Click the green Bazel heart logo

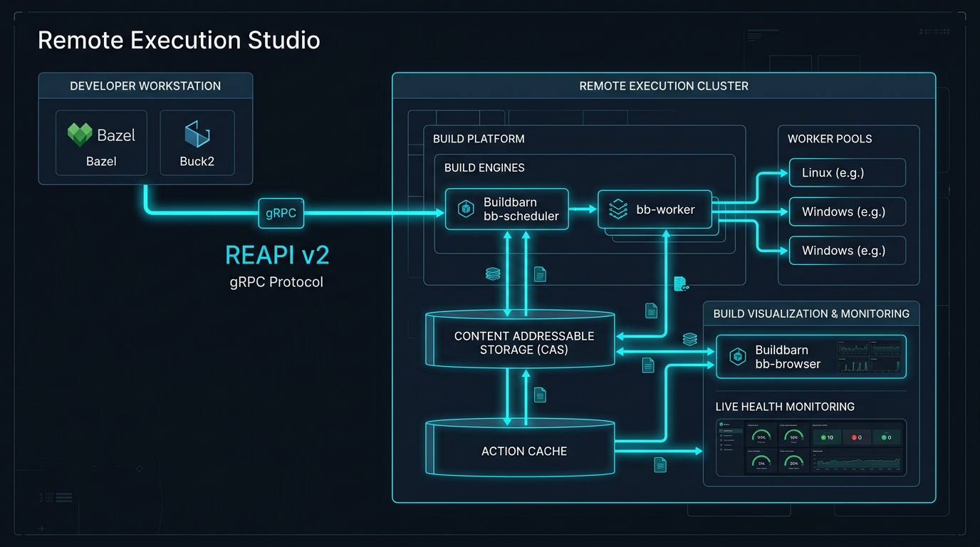tap(80, 135)
